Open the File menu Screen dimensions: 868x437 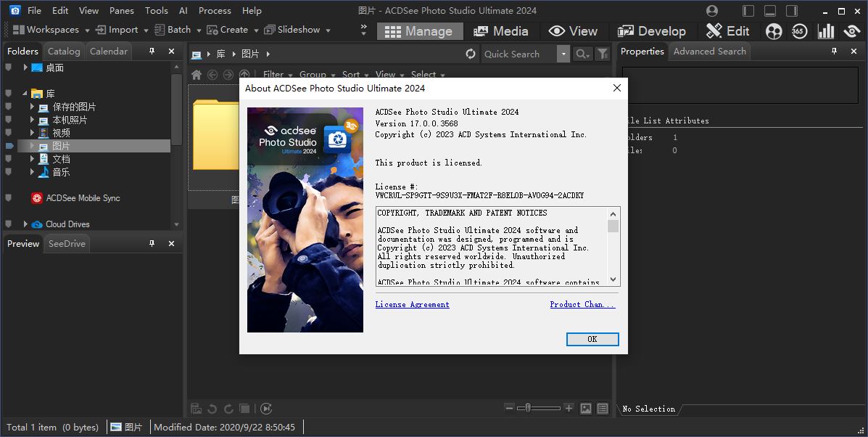(34, 10)
